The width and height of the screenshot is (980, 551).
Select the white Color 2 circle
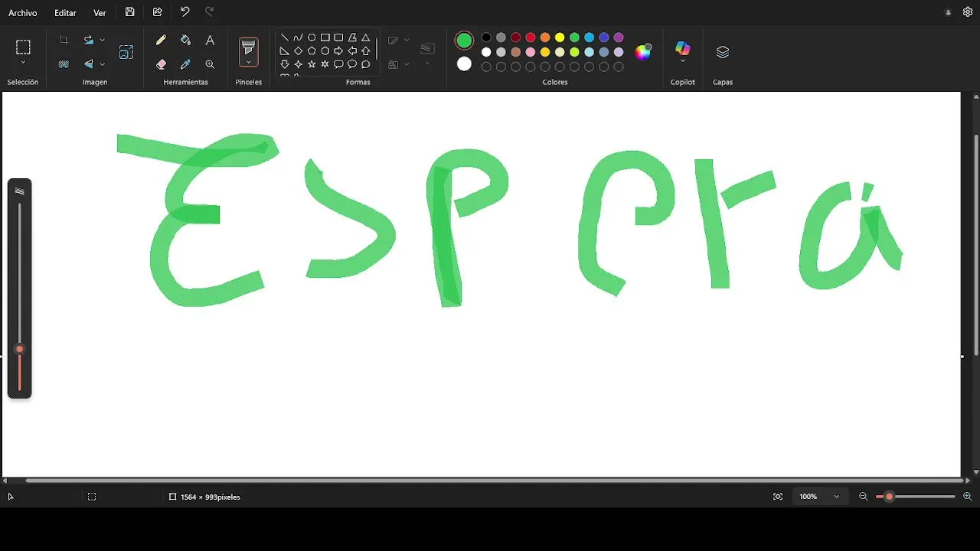pyautogui.click(x=464, y=64)
